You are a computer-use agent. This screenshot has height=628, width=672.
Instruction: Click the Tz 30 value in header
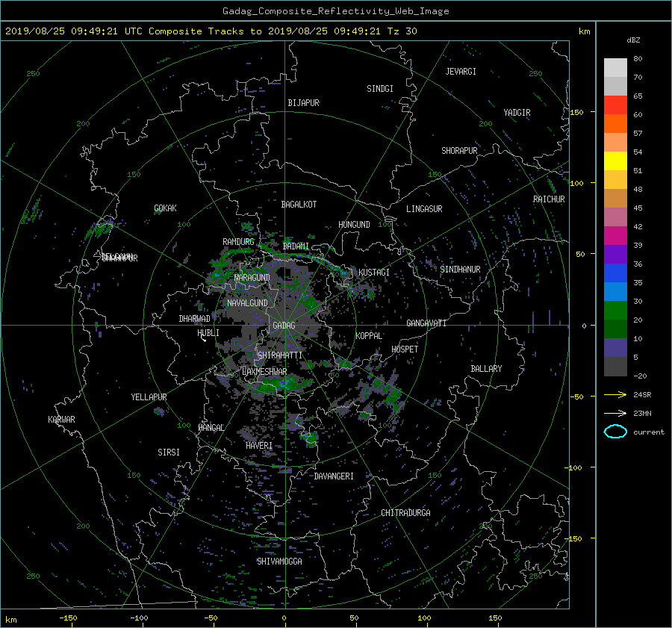(402, 31)
